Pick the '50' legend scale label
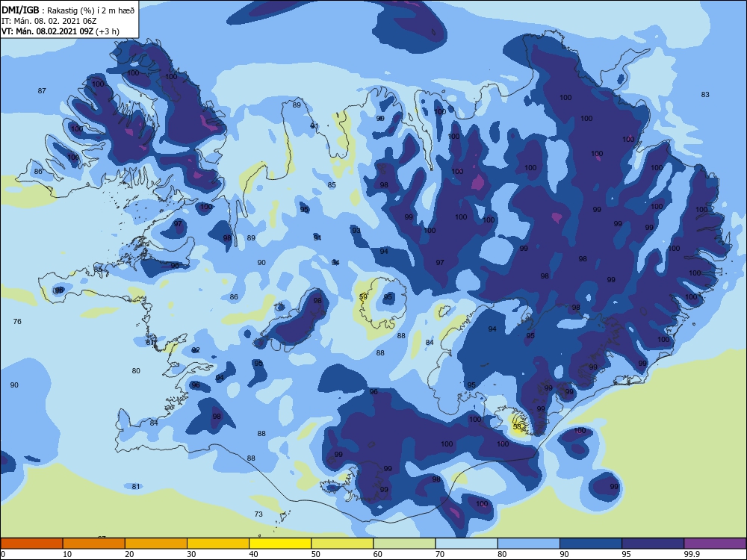Screen dimensions: 747x560 click(x=315, y=554)
